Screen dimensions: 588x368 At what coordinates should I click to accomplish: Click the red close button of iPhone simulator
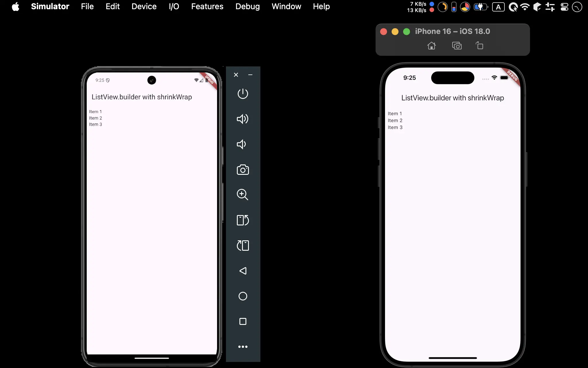point(384,32)
